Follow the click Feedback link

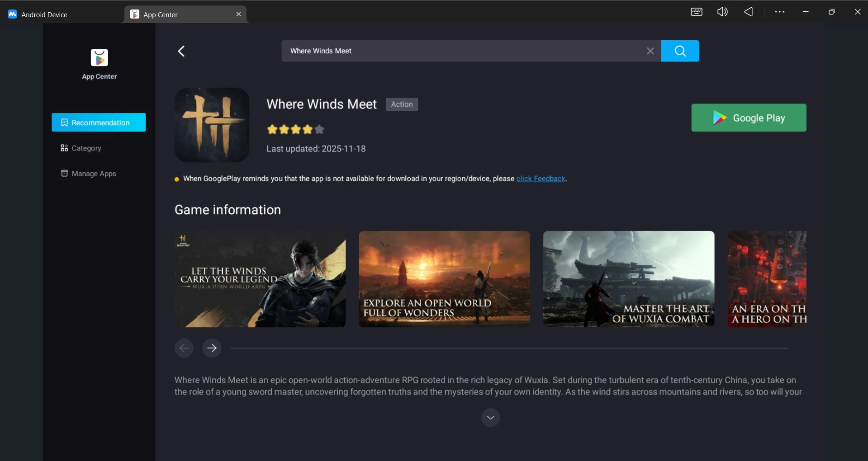541,179
